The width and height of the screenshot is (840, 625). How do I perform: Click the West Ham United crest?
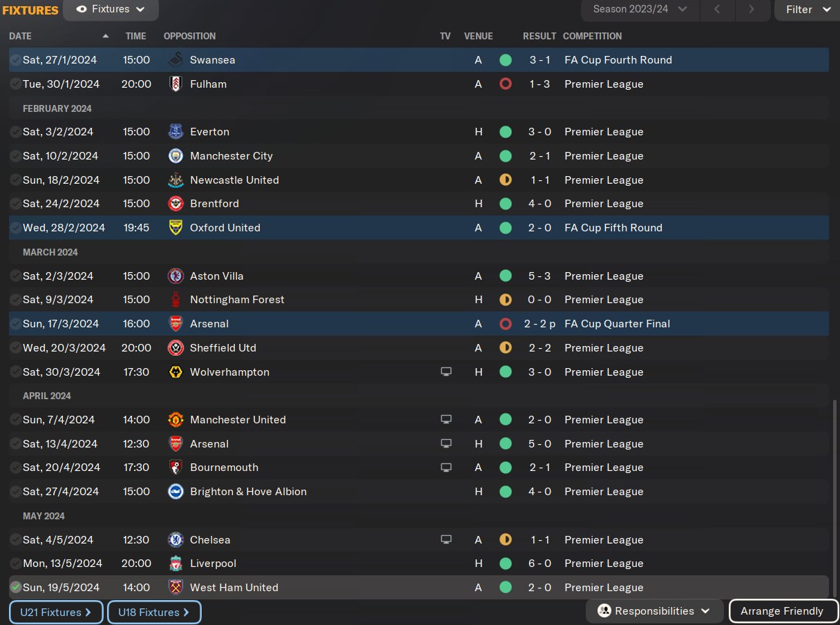[x=176, y=588]
